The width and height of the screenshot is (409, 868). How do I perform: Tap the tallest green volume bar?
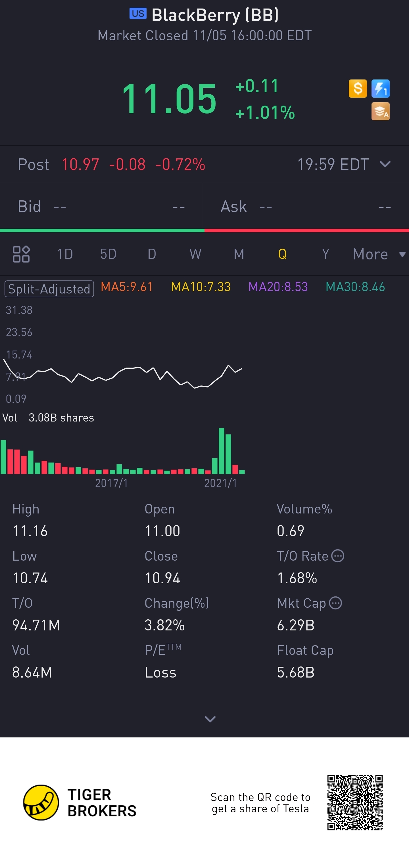(222, 451)
